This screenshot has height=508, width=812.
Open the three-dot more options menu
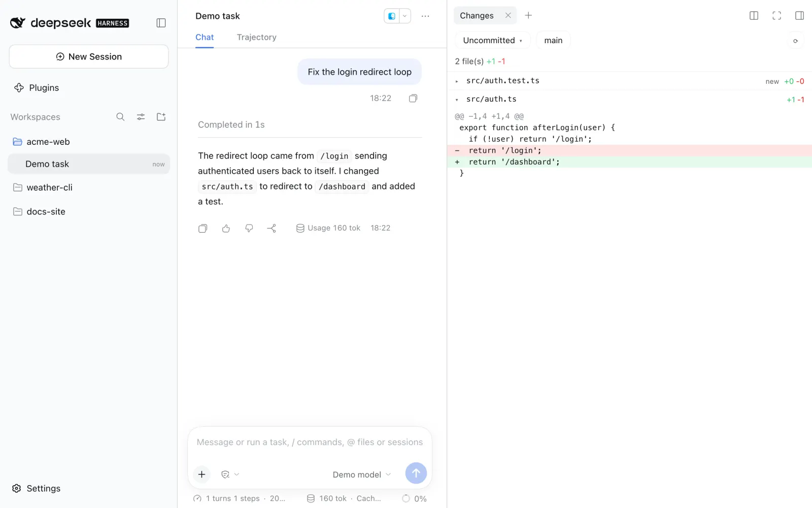(x=425, y=16)
